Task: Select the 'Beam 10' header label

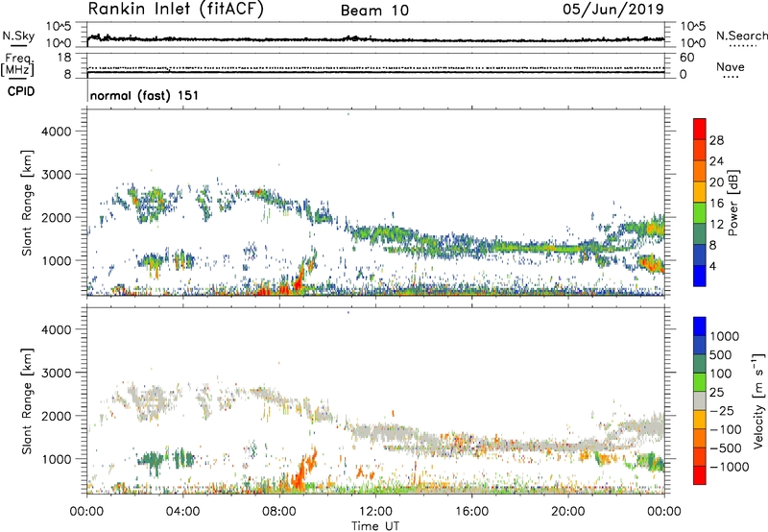Action: 374,11
